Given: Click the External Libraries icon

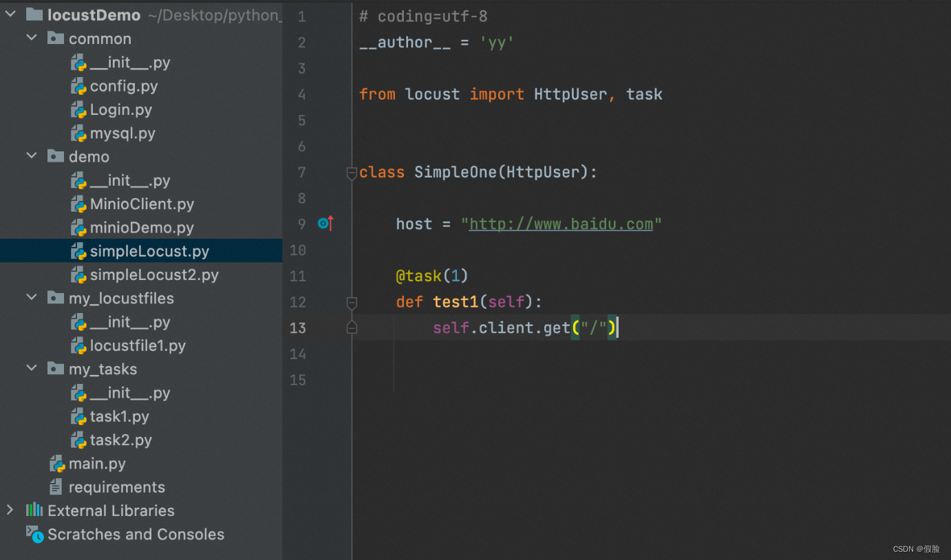Looking at the screenshot, I should click(34, 510).
